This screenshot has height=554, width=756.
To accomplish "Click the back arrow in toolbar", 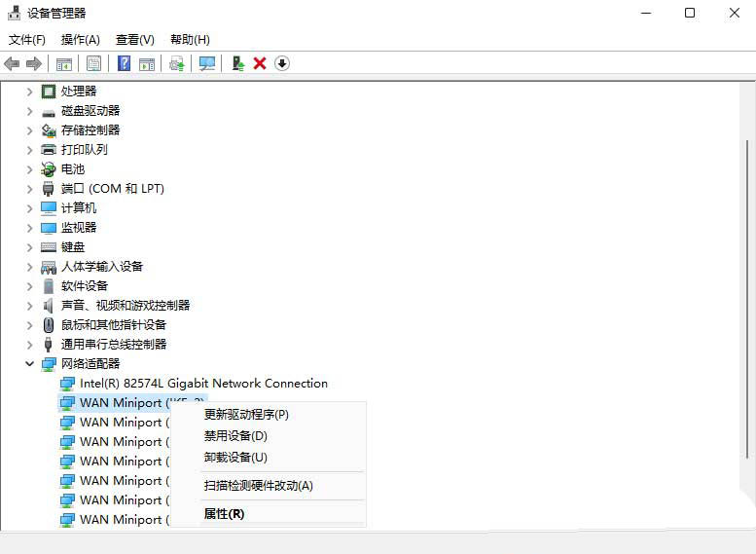I will [12, 63].
